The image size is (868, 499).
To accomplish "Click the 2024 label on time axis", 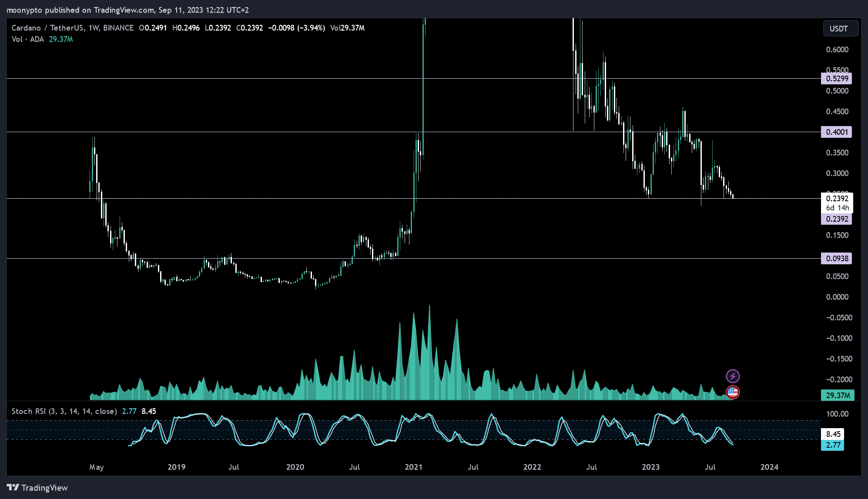I will coord(769,467).
